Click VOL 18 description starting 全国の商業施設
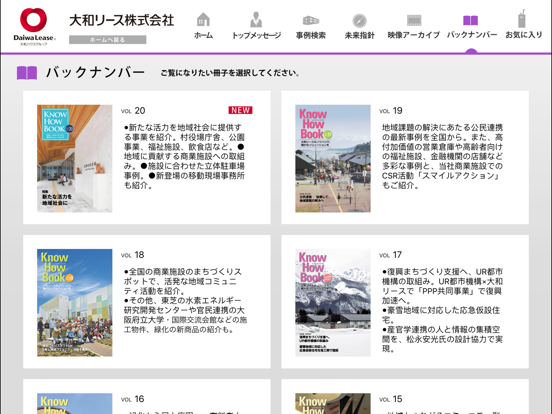This screenshot has width=552, height=414. (x=185, y=301)
